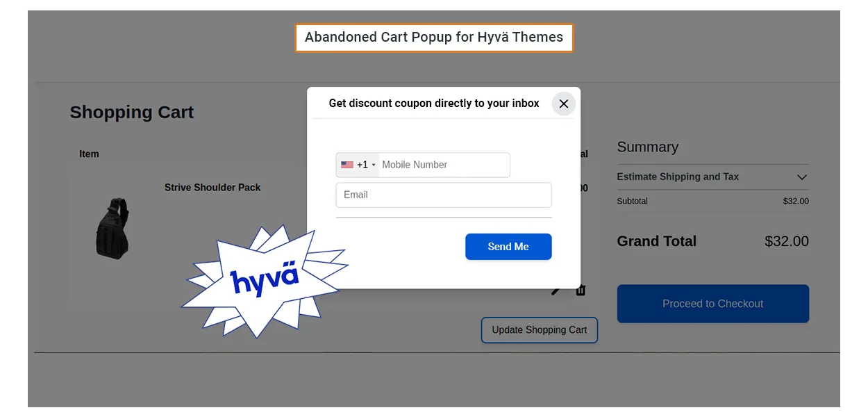Click the Mobile Number field
This screenshot has width=868, height=417.
click(x=444, y=165)
